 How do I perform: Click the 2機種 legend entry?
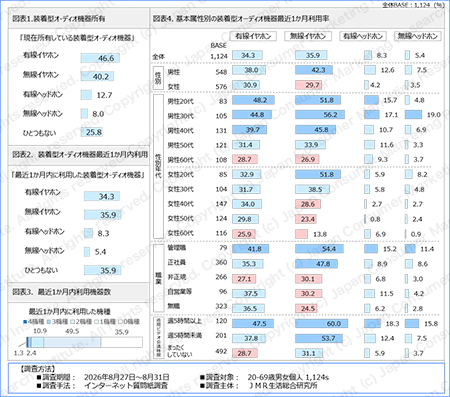pyautogui.click(x=81, y=322)
